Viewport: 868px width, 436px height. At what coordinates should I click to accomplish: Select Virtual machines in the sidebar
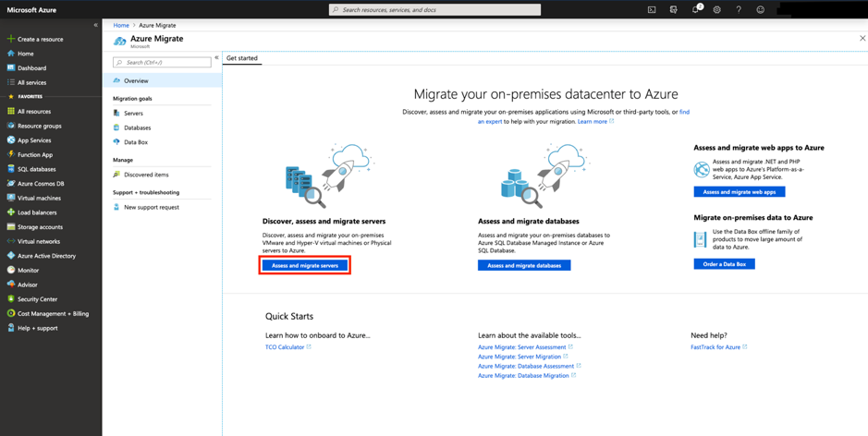[x=39, y=198]
